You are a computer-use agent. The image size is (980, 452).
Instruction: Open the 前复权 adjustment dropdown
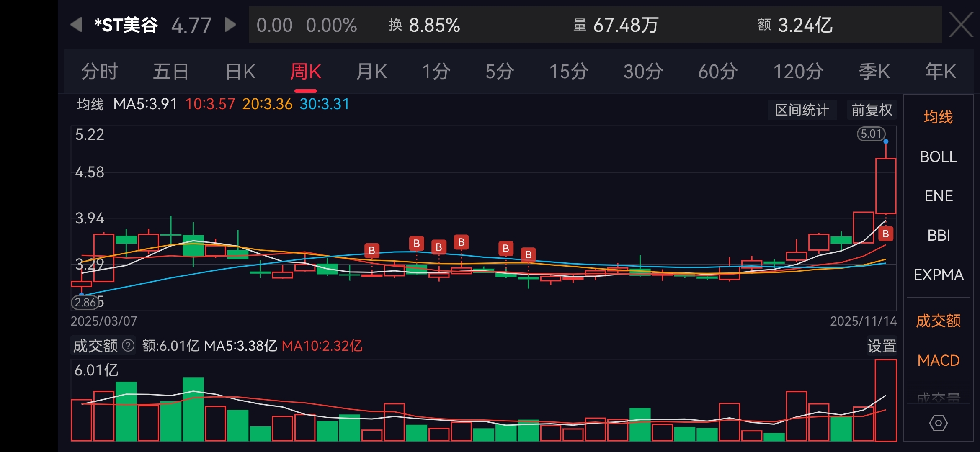point(872,110)
